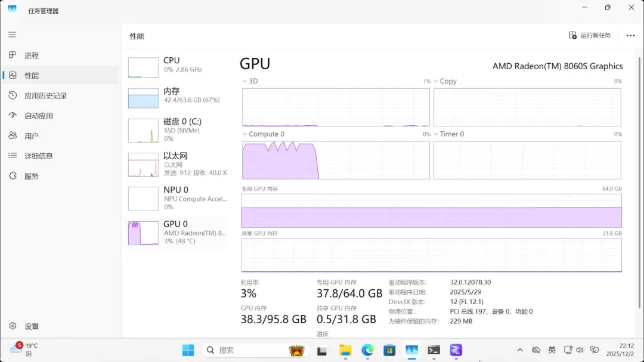644x362 pixels.
Task: Open Microsoft Edge from the taskbar
Action: [367, 350]
